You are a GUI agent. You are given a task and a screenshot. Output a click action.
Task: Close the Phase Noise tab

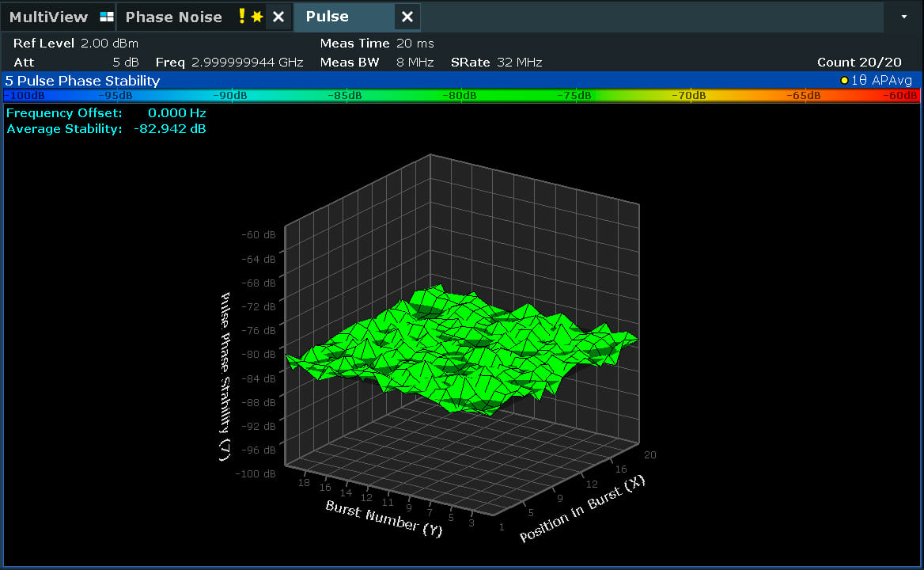pos(278,17)
